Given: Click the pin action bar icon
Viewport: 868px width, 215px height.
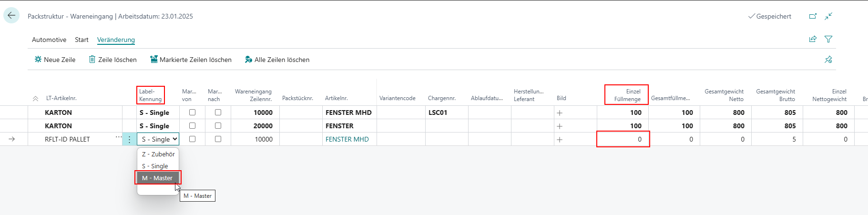Looking at the screenshot, I should click(828, 60).
